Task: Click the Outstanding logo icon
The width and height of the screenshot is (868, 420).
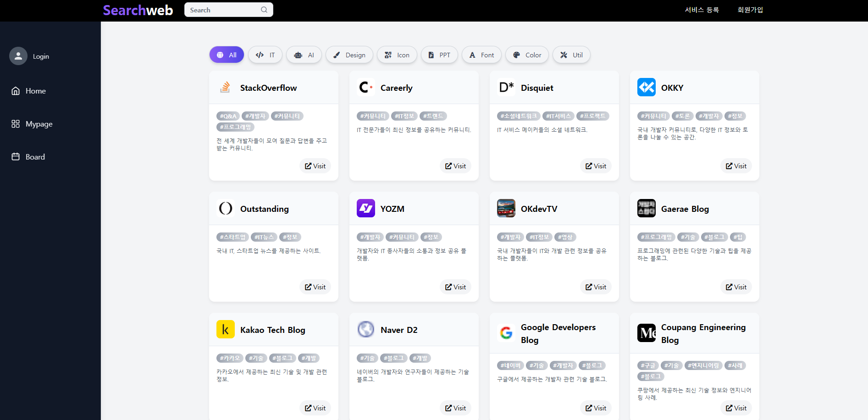Action: pyautogui.click(x=225, y=208)
